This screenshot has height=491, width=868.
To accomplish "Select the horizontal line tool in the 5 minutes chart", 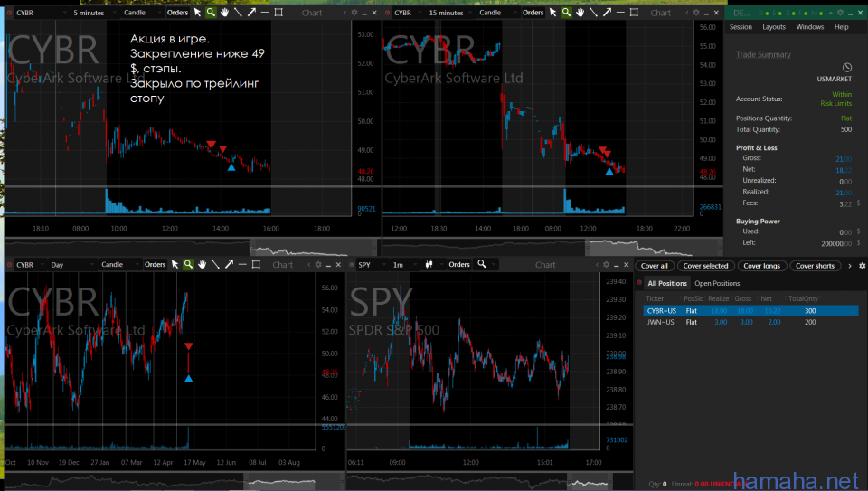I will (265, 12).
